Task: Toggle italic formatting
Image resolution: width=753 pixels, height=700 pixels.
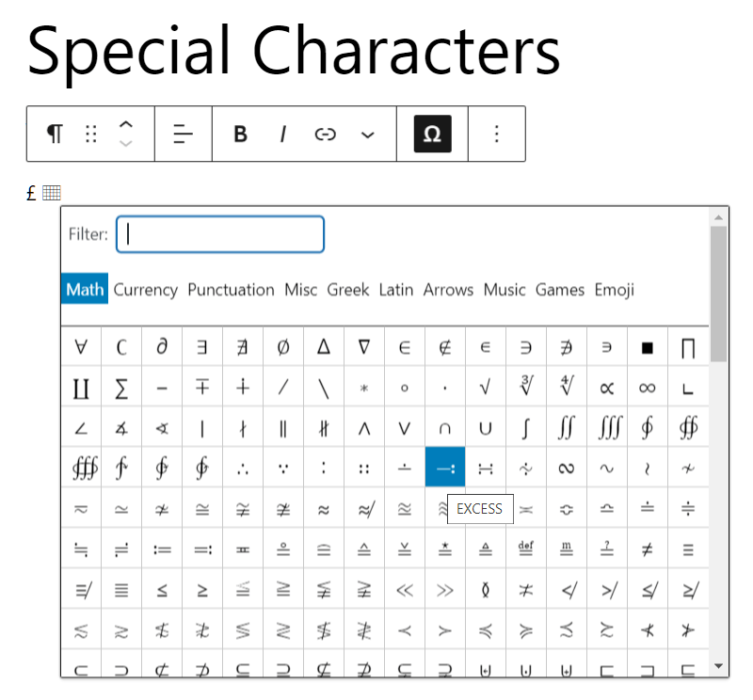Action: [283, 135]
